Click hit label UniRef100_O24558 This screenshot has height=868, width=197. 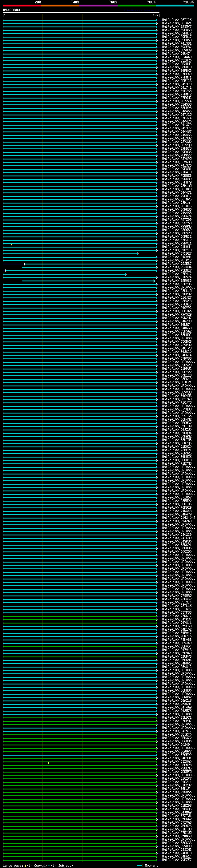(x=176, y=104)
